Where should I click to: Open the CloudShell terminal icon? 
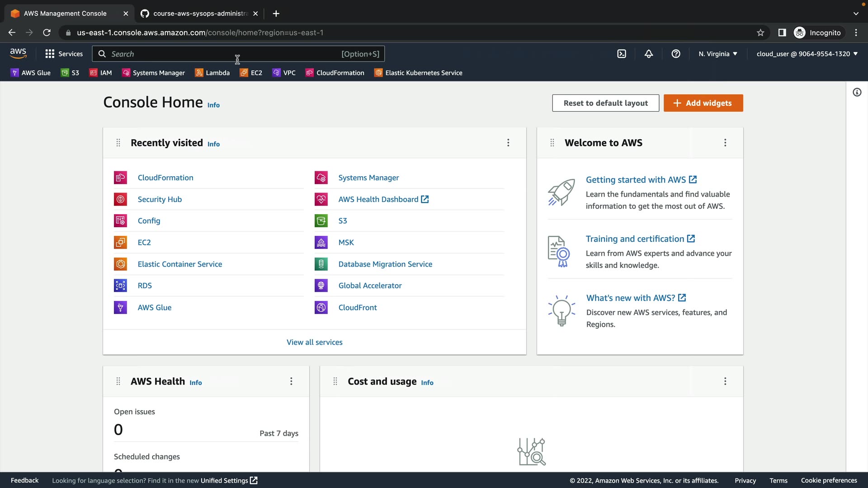(x=622, y=54)
